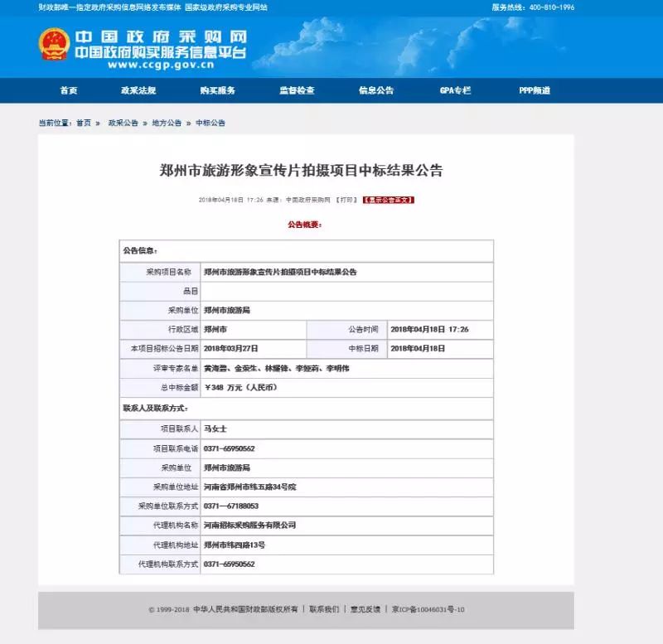Open the 政采法规 navigation item
The height and width of the screenshot is (644, 663).
point(138,90)
